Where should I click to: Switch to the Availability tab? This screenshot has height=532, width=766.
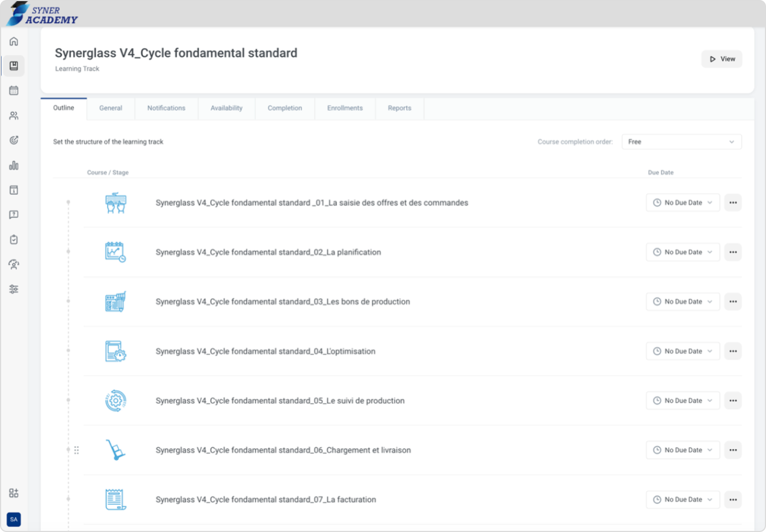(227, 108)
